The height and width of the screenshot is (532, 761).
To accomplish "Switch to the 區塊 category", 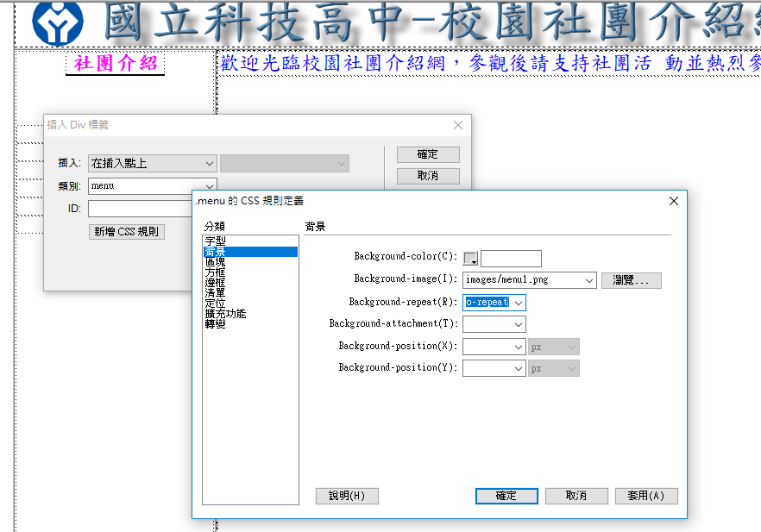I will point(215,262).
